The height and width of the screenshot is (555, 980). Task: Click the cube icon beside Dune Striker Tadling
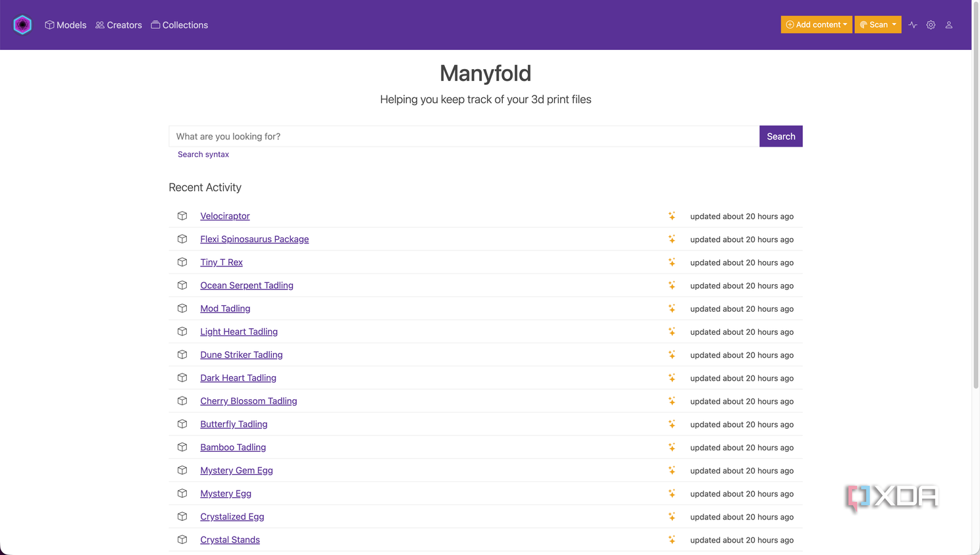pyautogui.click(x=182, y=354)
